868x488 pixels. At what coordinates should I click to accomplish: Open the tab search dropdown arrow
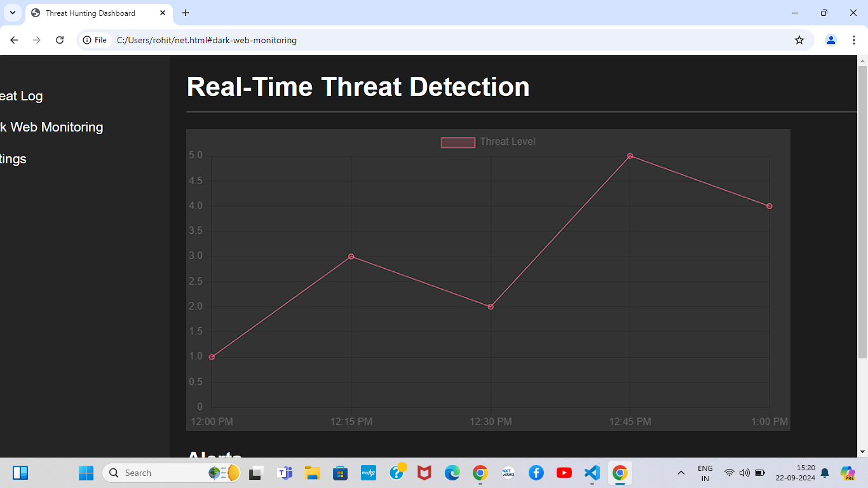12,13
